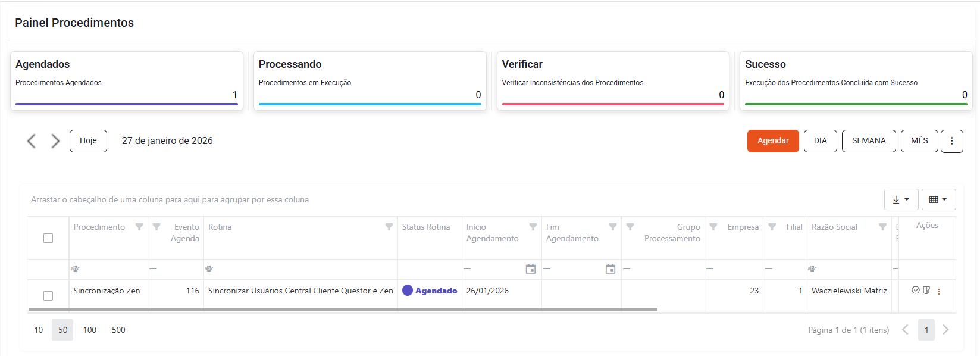Advance to next date with right chevron
Image resolution: width=980 pixels, height=356 pixels.
click(x=55, y=141)
